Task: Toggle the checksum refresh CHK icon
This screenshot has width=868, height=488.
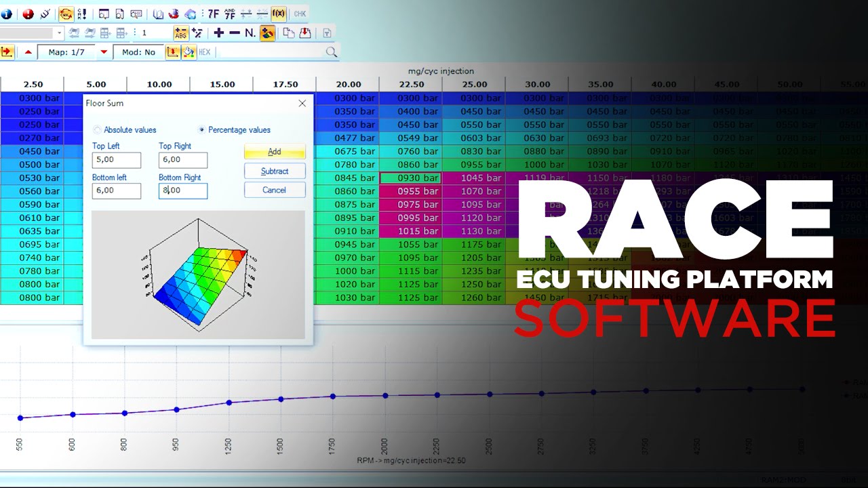Action: point(66,14)
